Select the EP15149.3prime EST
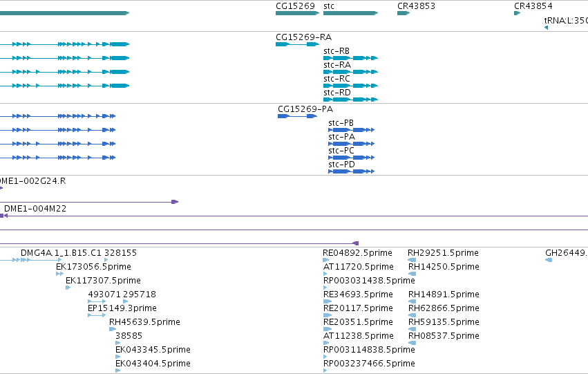Viewport: 588px width, 374px height. click(97, 315)
